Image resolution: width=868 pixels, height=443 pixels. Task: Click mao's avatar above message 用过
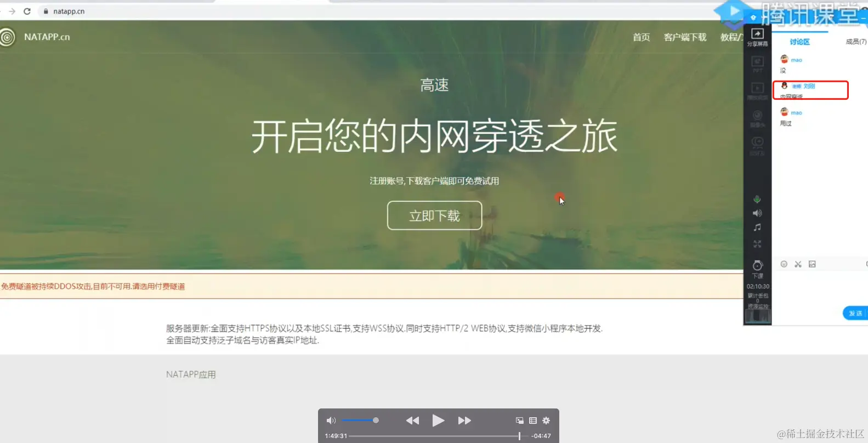click(784, 112)
